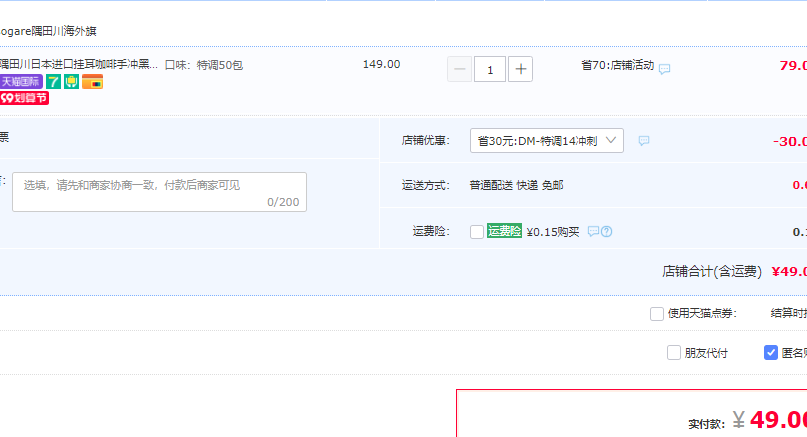Click the 实付款 final amount label
Screen dimensions: 807x437
point(707,424)
